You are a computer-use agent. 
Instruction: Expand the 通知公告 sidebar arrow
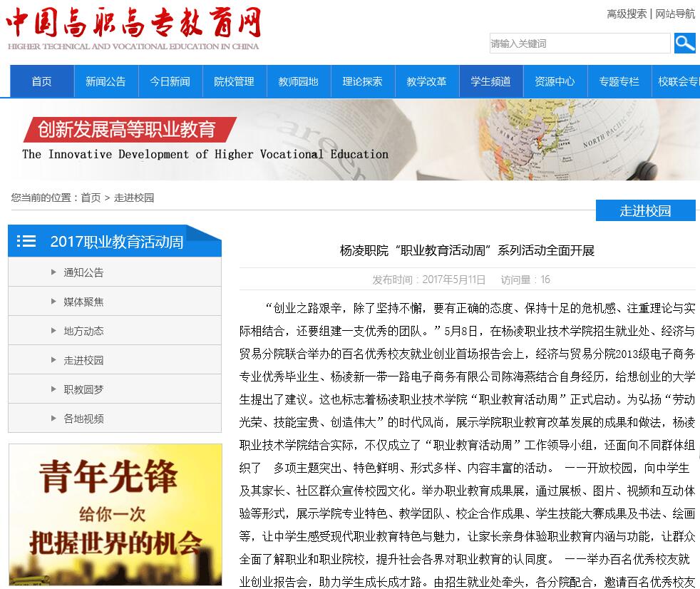[53, 272]
